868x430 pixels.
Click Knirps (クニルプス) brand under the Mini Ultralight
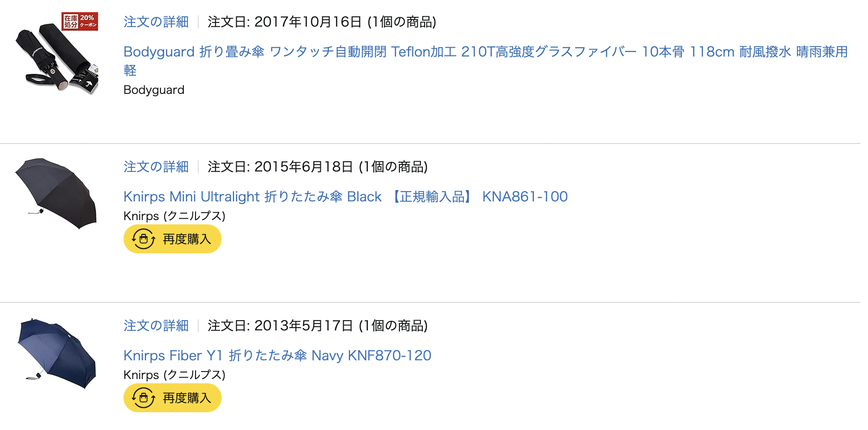pos(174,216)
